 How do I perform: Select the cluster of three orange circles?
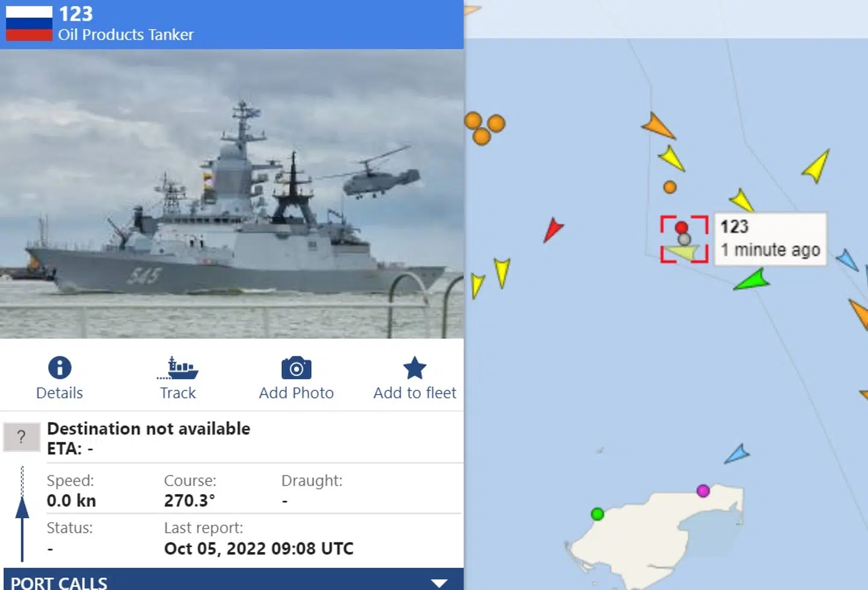click(x=484, y=128)
